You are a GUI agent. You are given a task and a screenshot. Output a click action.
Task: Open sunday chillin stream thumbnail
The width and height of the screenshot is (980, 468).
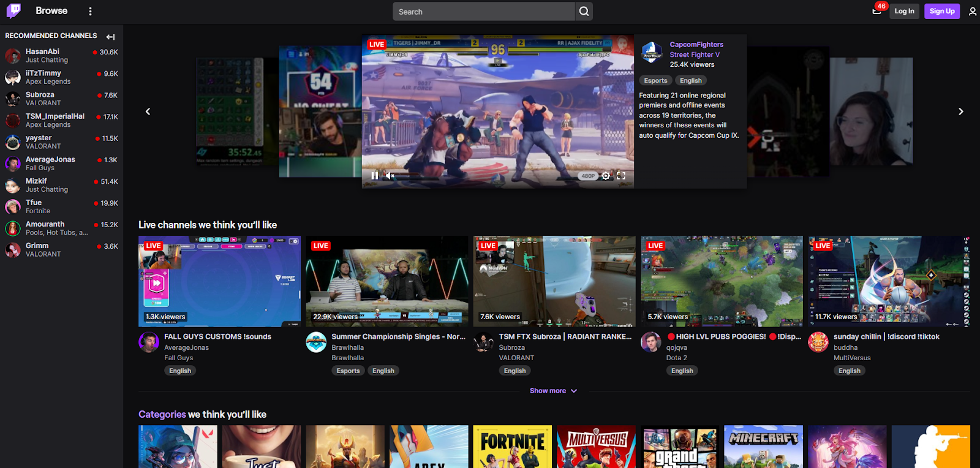pos(889,281)
